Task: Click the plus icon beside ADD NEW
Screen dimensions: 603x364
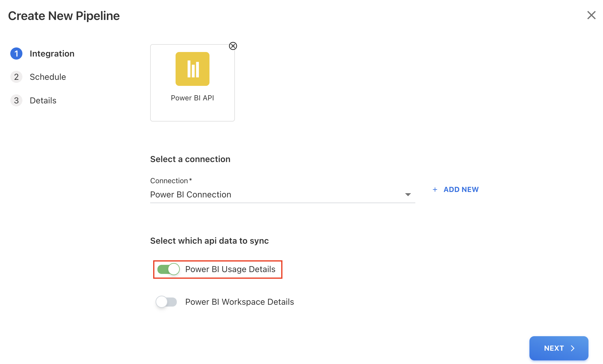Action: pos(435,190)
